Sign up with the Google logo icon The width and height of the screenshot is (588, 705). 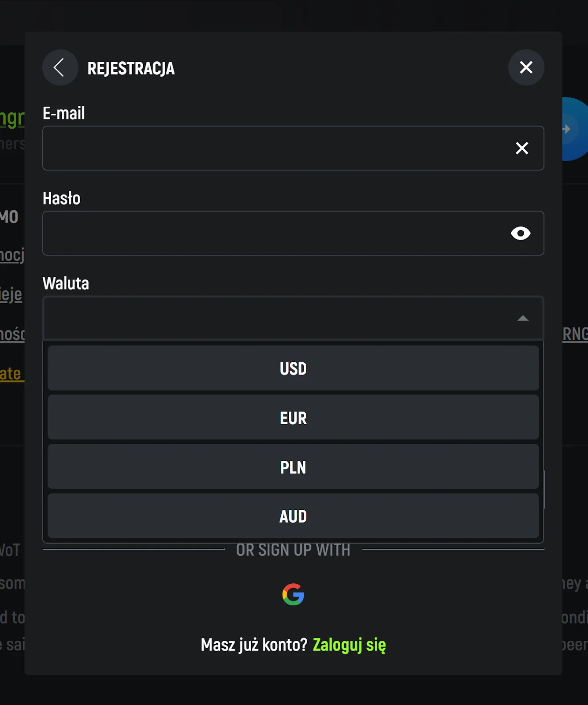tap(293, 594)
